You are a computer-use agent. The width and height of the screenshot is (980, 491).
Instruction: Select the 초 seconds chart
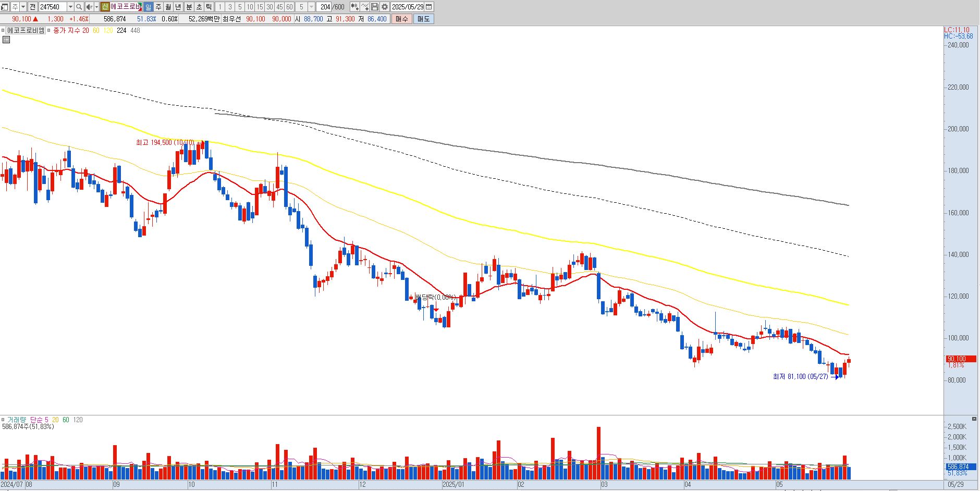click(199, 7)
